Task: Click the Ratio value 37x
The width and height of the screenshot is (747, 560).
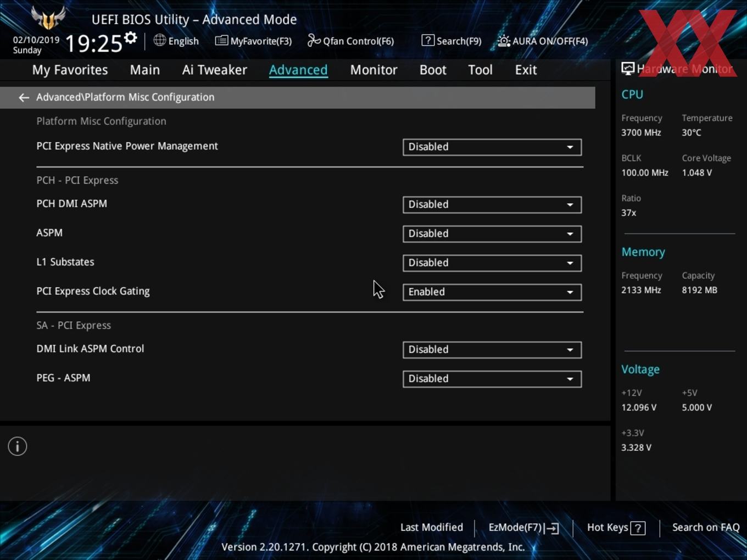Action: pos(628,212)
